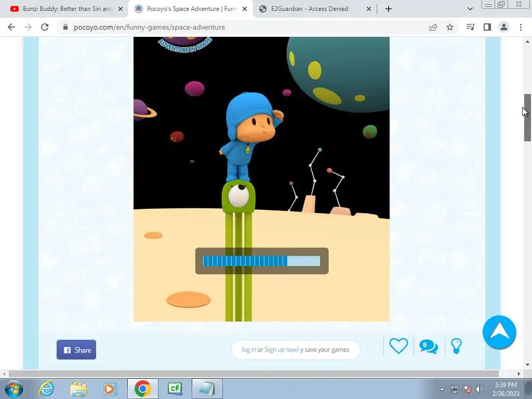Click the vertical scrollbar down arrow
This screenshot has height=399, width=532.
(x=527, y=365)
